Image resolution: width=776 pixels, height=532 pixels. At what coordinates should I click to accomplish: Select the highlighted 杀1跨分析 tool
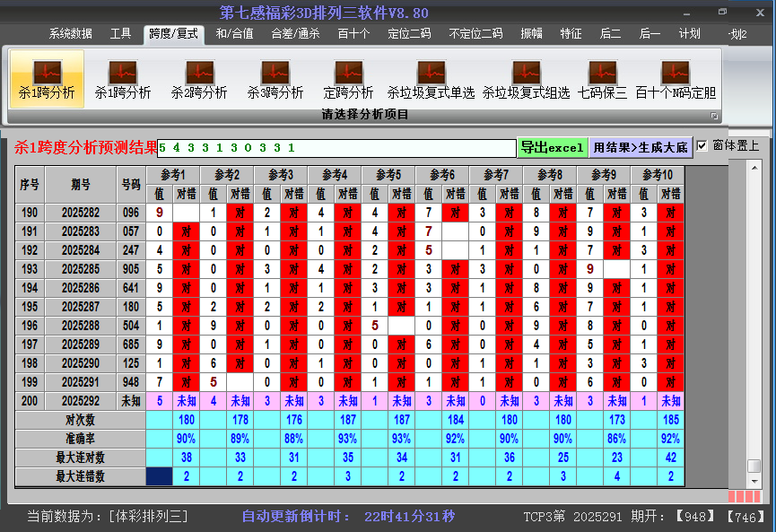pyautogui.click(x=48, y=79)
